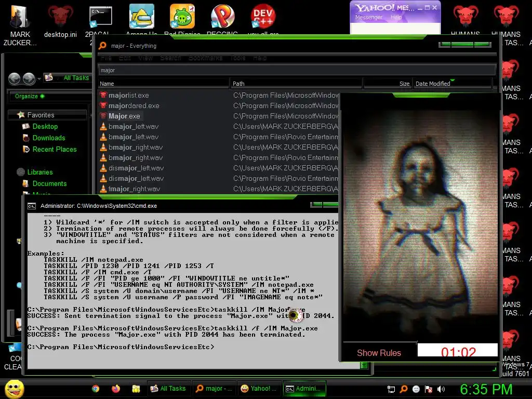Image resolution: width=532 pixels, height=399 pixels.
Task: Sort results by Size column header
Action: (x=388, y=84)
